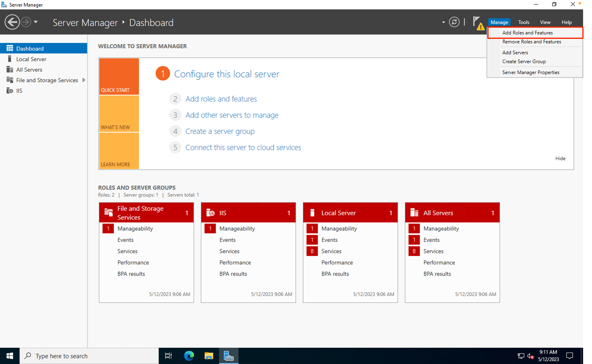Hide the welcome tile

(560, 158)
